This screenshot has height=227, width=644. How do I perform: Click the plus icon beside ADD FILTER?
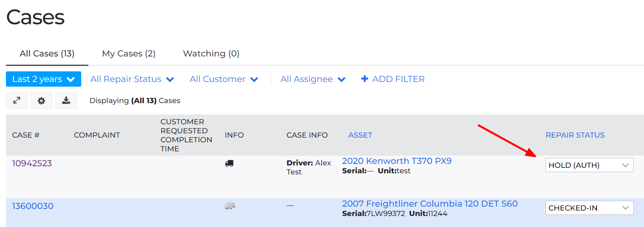(365, 79)
